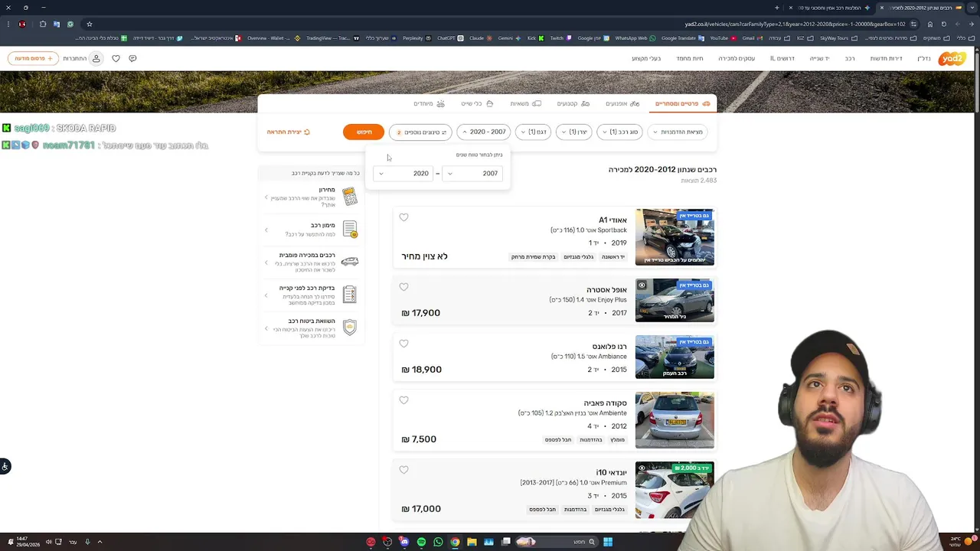The height and width of the screenshot is (551, 980).
Task: Switch to the מיוחדים tab
Action: coord(429,103)
